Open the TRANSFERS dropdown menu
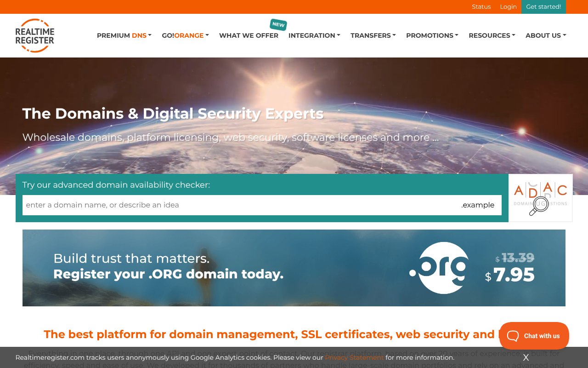 (x=373, y=35)
